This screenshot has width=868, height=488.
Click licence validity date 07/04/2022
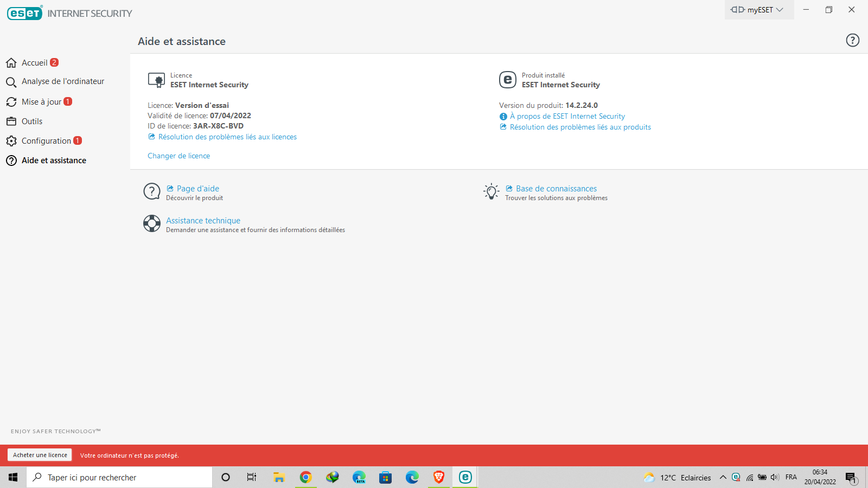pos(231,116)
